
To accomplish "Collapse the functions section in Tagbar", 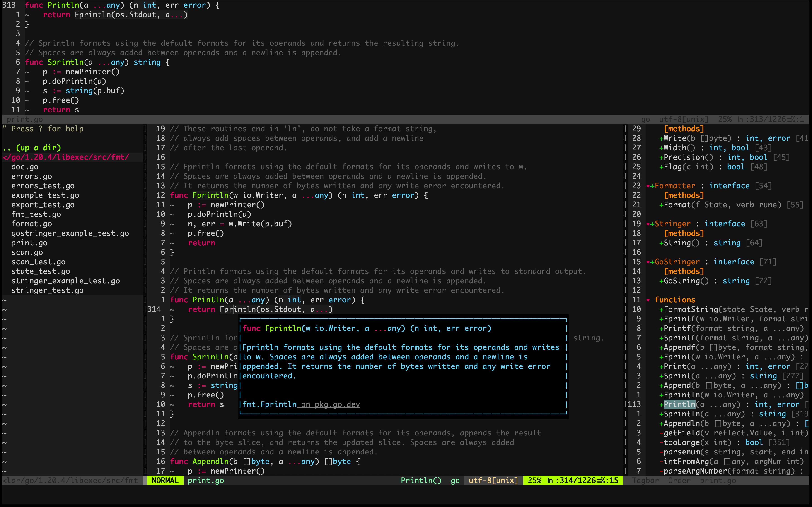I will click(648, 300).
